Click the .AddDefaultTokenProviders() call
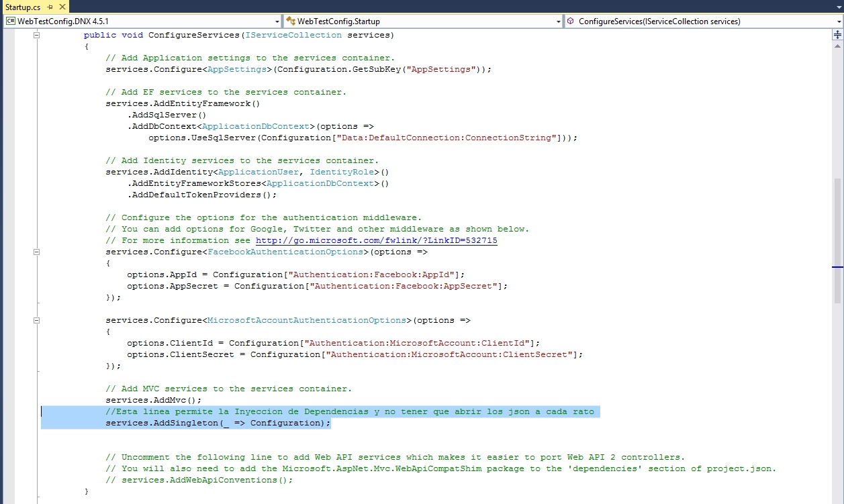Screen dimensions: 844x504 [x=202, y=195]
